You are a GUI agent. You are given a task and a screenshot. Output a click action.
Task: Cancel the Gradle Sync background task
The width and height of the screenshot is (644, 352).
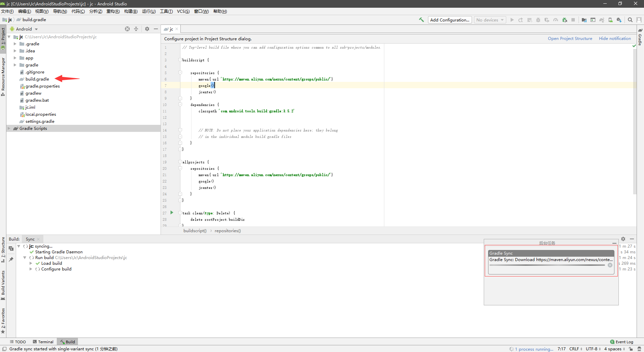click(610, 265)
